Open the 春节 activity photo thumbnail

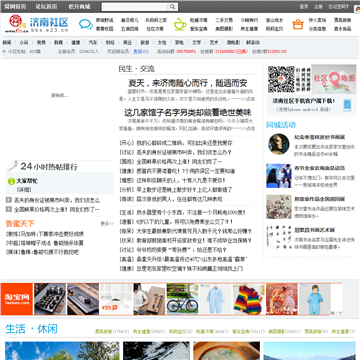tap(279, 176)
